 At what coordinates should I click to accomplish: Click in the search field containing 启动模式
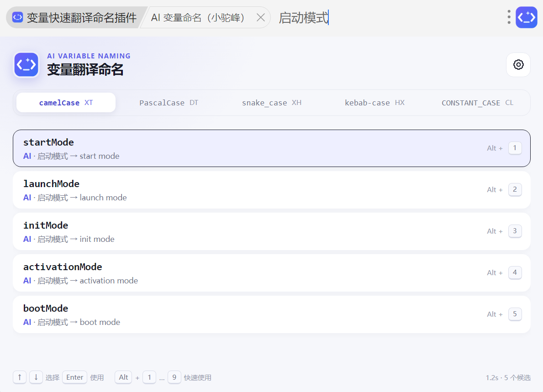coord(388,17)
